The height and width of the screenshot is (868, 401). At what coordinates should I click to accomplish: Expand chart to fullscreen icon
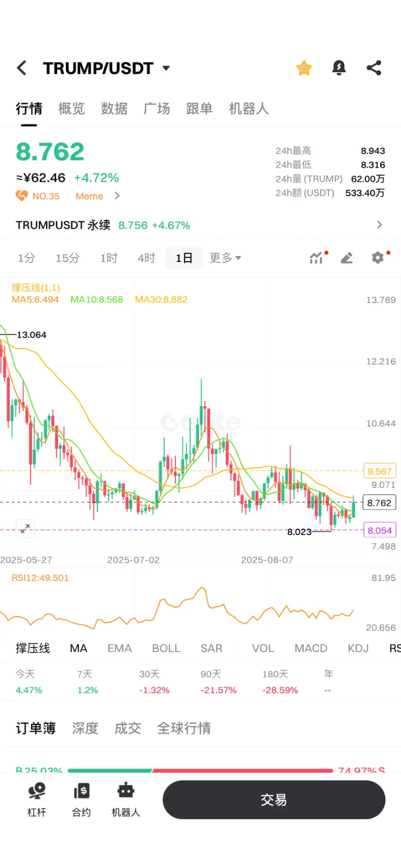pos(25,529)
